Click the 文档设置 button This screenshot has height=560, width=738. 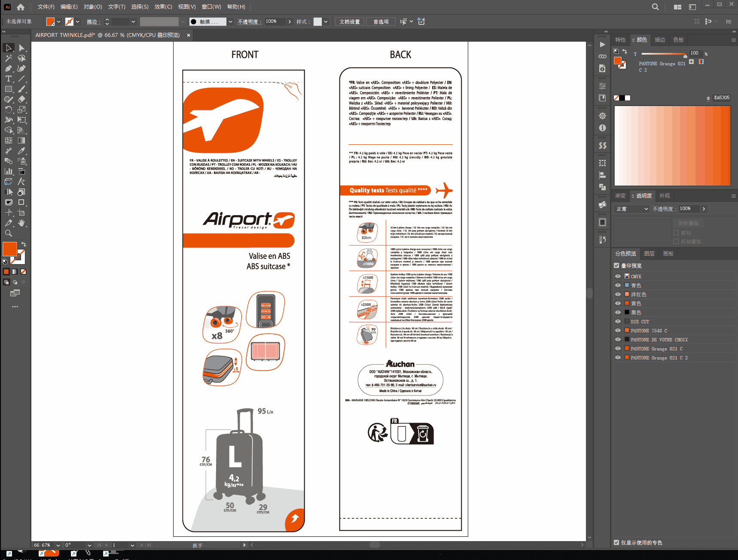coord(350,21)
